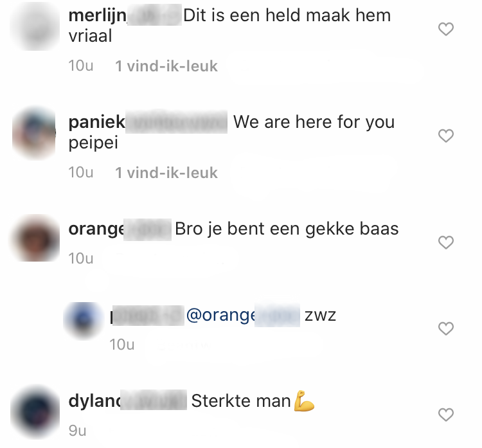The image size is (482, 448).
Task: Select the 'Dit is een held maak hem' text
Action: pyautogui.click(x=287, y=15)
